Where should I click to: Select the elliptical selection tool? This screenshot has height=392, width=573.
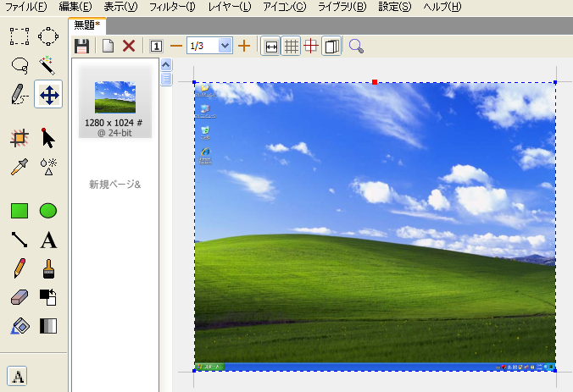tap(48, 36)
